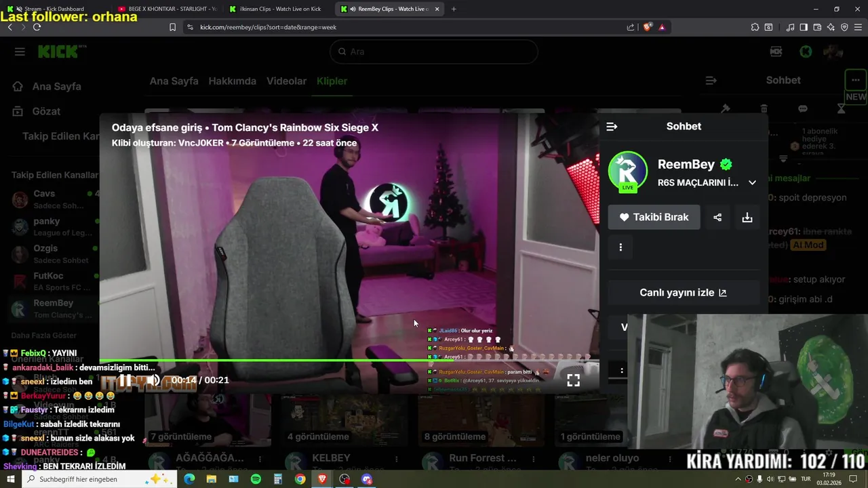Open Gözat in the sidebar
This screenshot has width=868, height=488.
click(37, 111)
